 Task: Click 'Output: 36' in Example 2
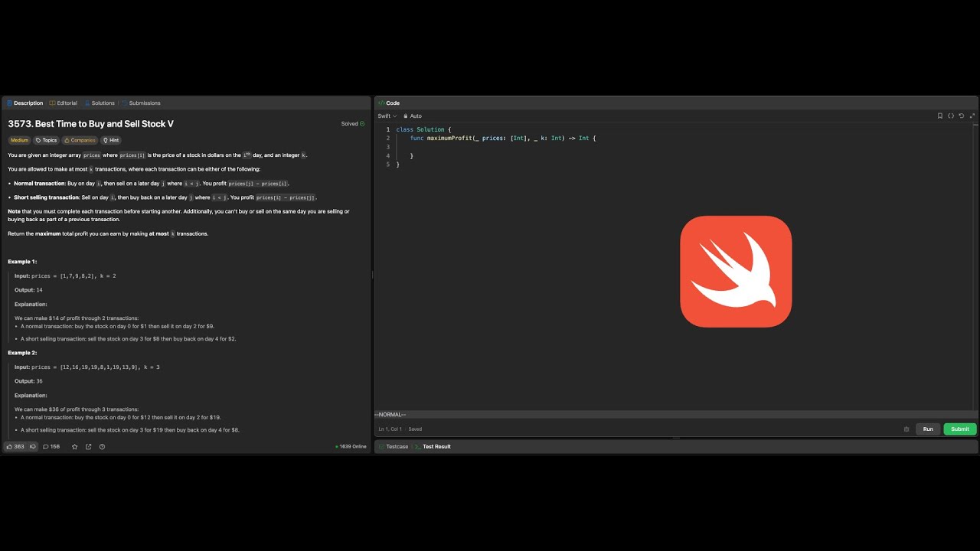(x=28, y=381)
